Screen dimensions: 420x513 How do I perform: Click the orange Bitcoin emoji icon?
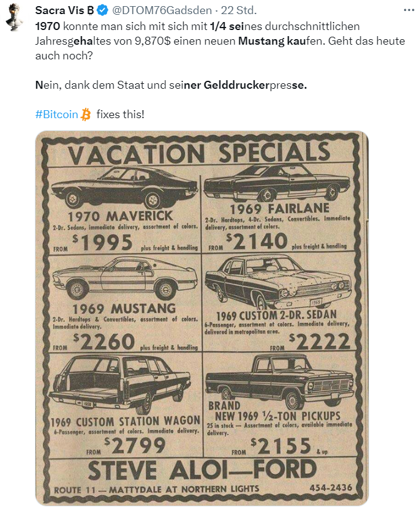tap(86, 114)
